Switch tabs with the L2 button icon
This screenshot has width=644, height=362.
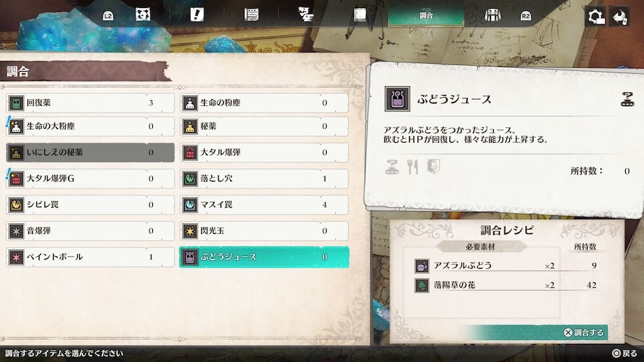coord(108,16)
